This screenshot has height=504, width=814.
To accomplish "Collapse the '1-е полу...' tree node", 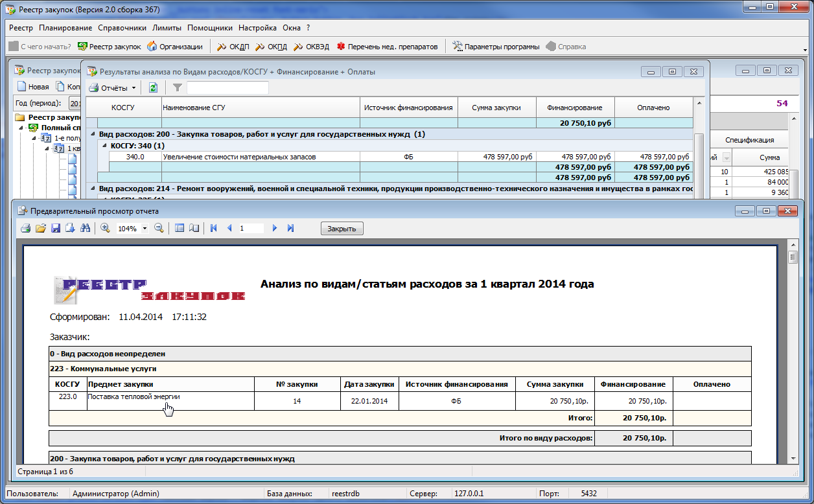I will 34,139.
